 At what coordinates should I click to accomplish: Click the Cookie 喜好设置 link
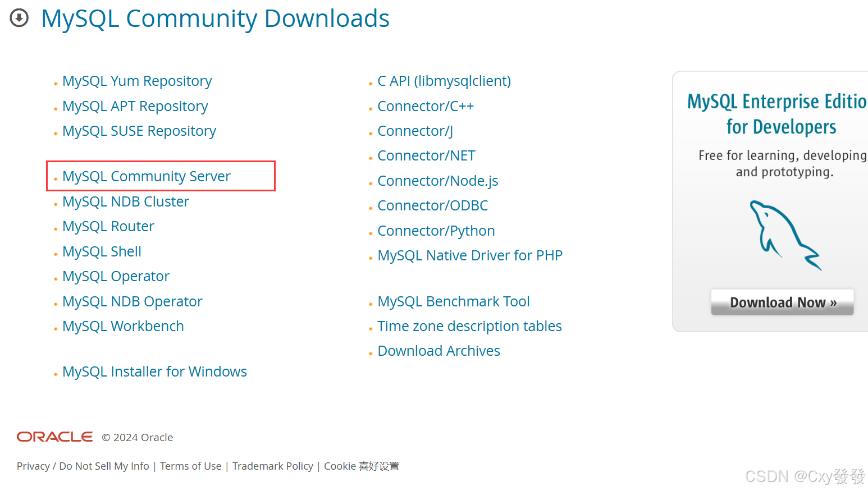coord(362,466)
